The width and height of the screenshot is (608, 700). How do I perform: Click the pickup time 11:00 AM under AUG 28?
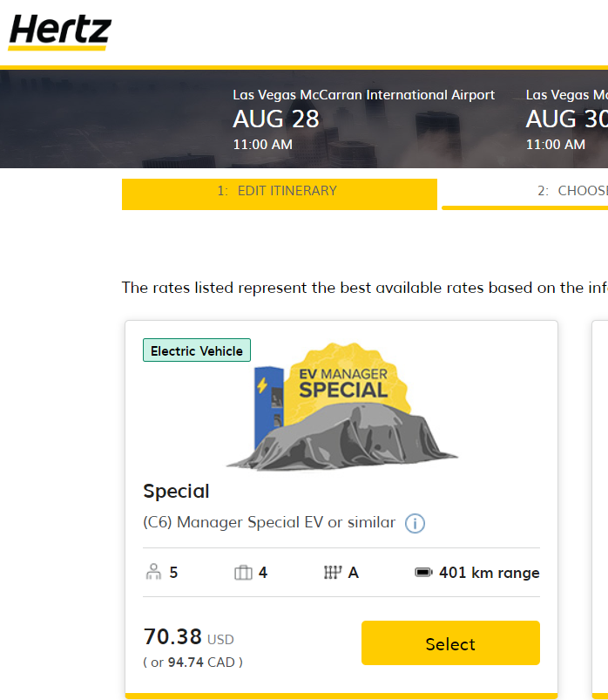tap(263, 145)
